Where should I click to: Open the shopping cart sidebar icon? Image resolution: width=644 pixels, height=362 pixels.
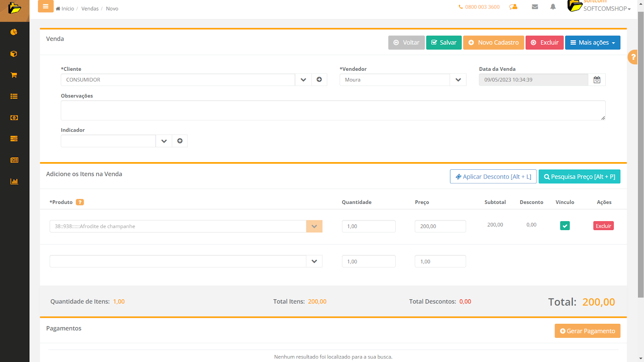tap(14, 75)
